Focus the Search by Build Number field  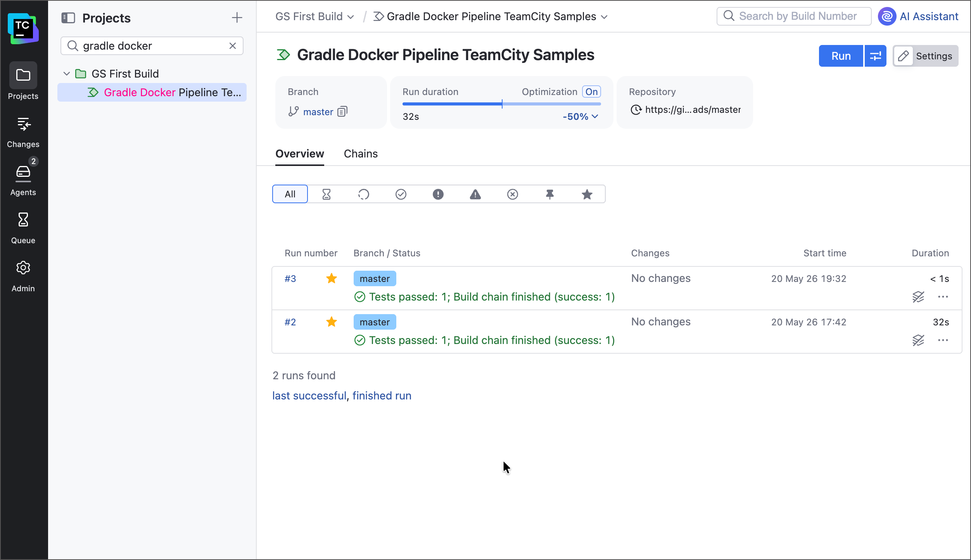click(794, 16)
